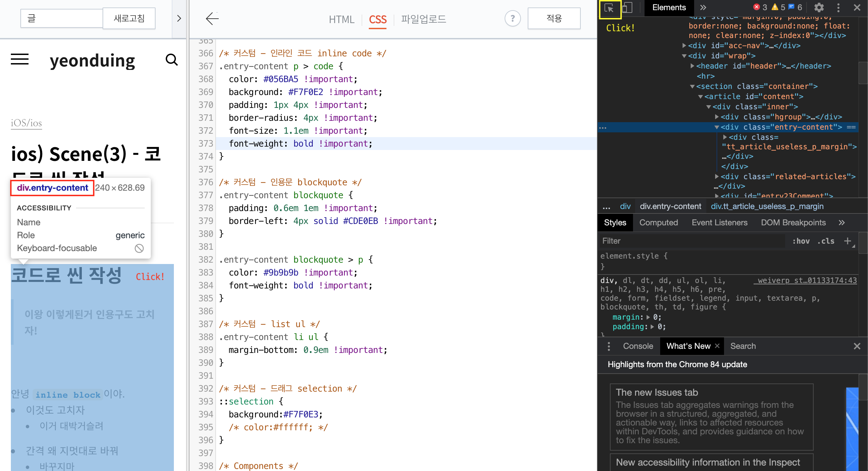
Task: Switch to the HTML editor tab
Action: (341, 19)
